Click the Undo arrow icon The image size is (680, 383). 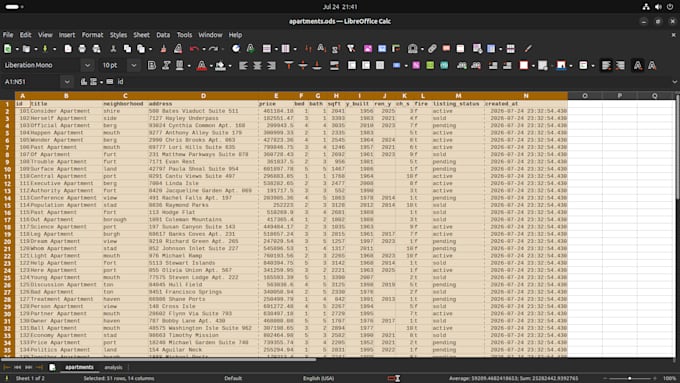tap(194, 49)
